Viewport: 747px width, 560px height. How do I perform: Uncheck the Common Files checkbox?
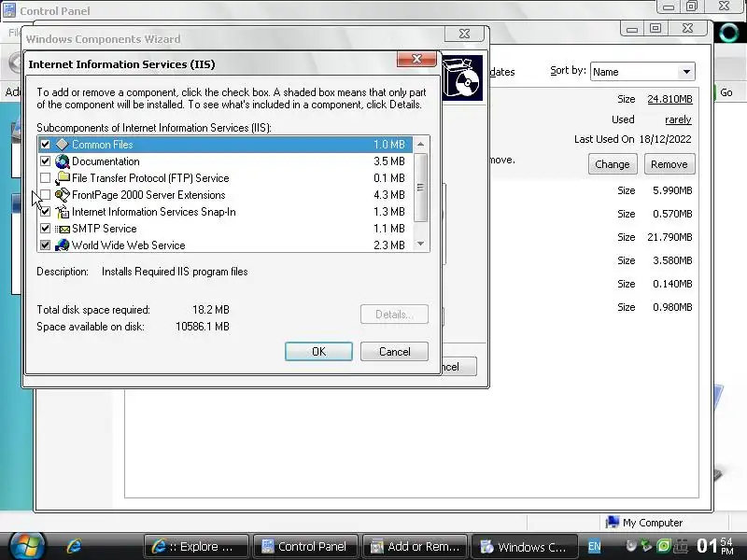point(45,145)
